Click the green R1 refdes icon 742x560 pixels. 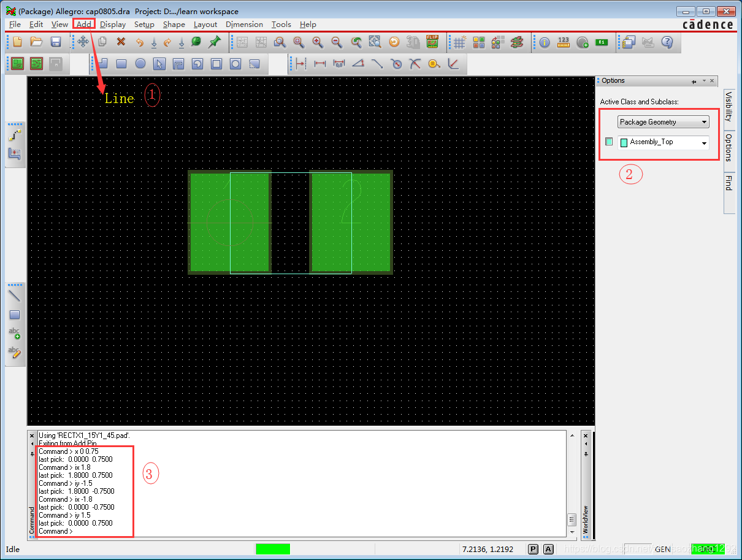pyautogui.click(x=602, y=42)
